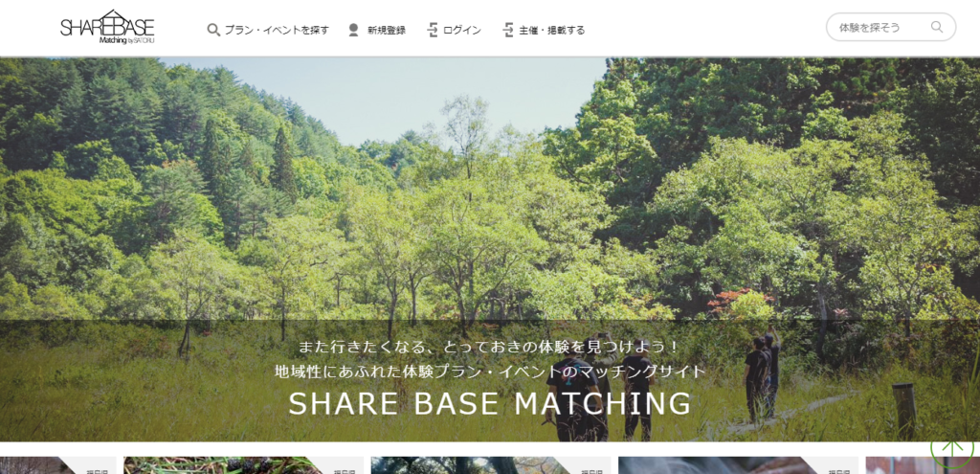
Task: Click the magnifier icon beside プラン・イベントを探す
Action: pyautogui.click(x=213, y=30)
